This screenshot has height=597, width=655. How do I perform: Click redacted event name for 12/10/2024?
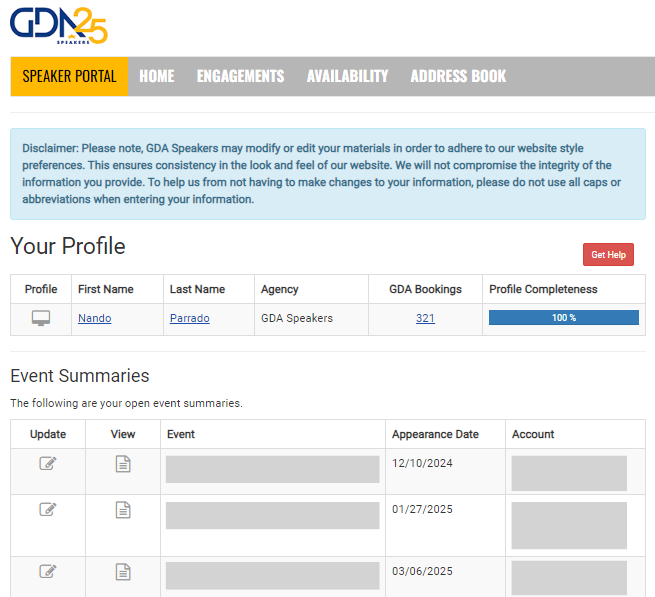(272, 469)
